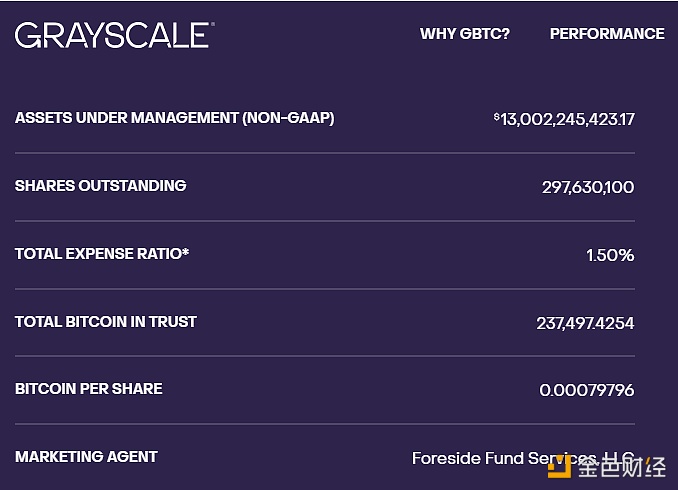Click the $13,002,245,423.17 AUM value

pyautogui.click(x=564, y=119)
